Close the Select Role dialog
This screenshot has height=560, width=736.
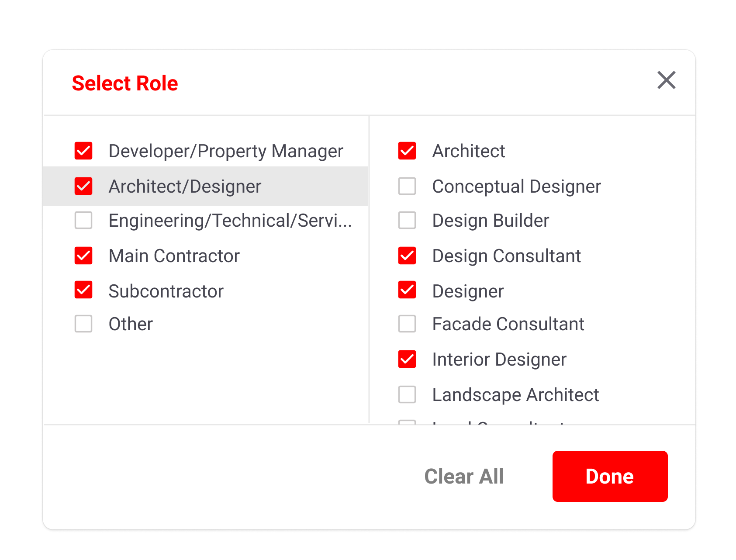coord(666,80)
